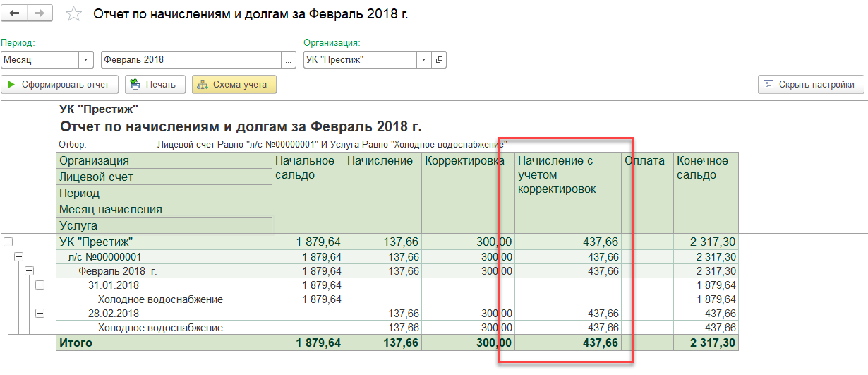The image size is (868, 375).
Task: Select the Лицевой счет header cell
Action: point(164,177)
